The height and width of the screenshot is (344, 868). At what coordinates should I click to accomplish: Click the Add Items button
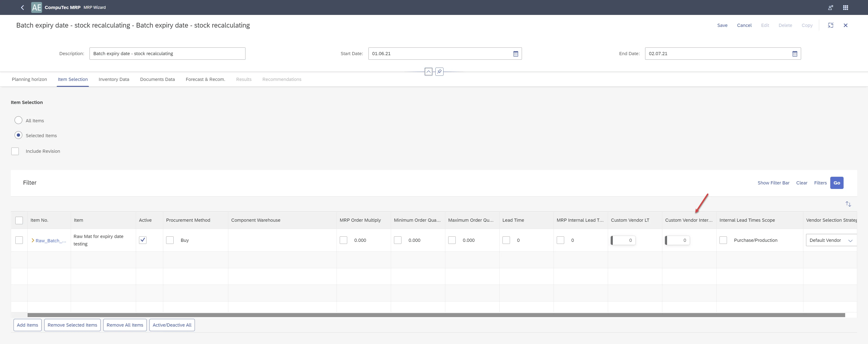coord(27,325)
